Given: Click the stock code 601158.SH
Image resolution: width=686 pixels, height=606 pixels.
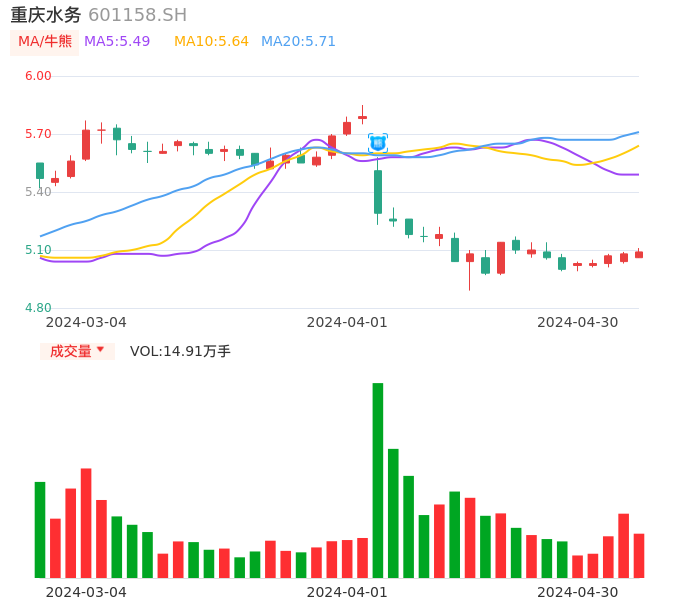Looking at the screenshot, I should [137, 15].
